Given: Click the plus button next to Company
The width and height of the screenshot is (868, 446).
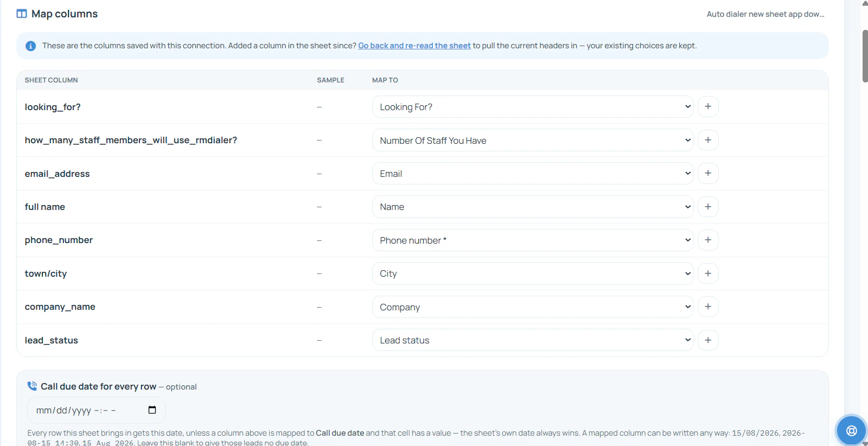Looking at the screenshot, I should click(708, 307).
